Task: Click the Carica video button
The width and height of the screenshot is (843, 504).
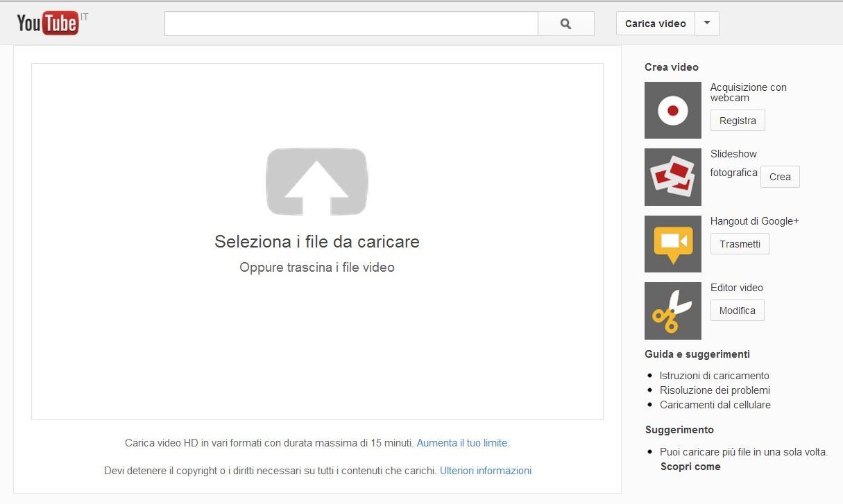Action: tap(655, 24)
